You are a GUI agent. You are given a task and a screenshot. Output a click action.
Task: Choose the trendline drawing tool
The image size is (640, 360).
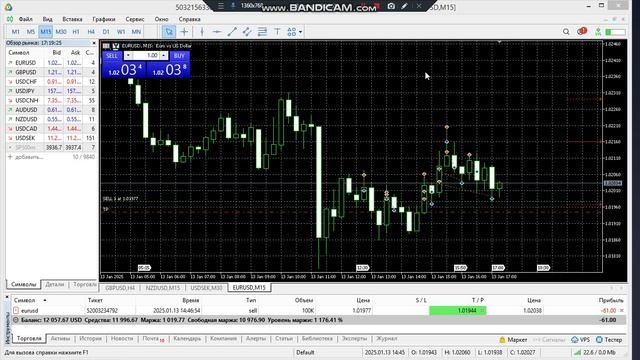coord(232,31)
